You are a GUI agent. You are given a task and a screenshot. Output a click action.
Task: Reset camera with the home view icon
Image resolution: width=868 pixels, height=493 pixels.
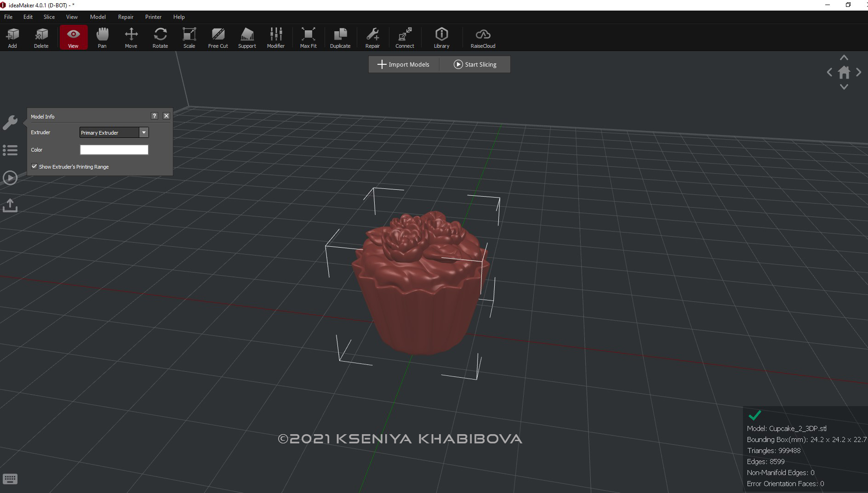point(844,72)
